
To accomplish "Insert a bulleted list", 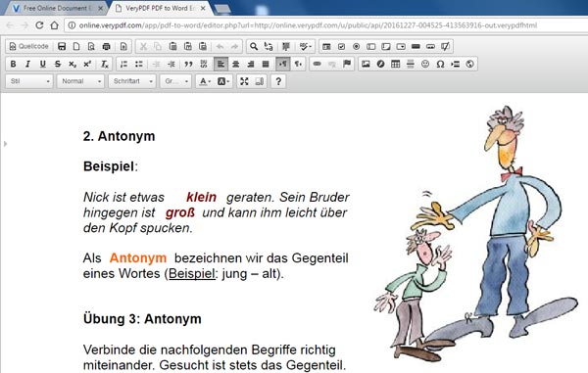I will click(x=139, y=64).
